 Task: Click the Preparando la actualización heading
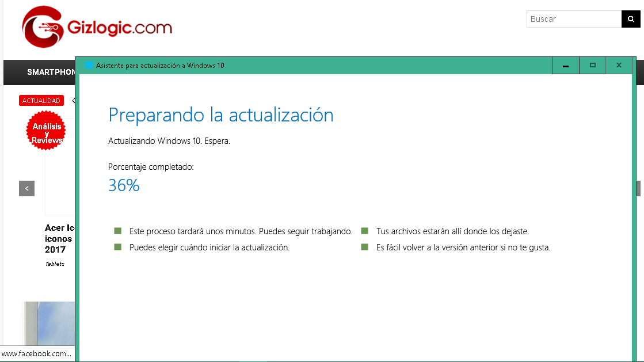click(220, 115)
